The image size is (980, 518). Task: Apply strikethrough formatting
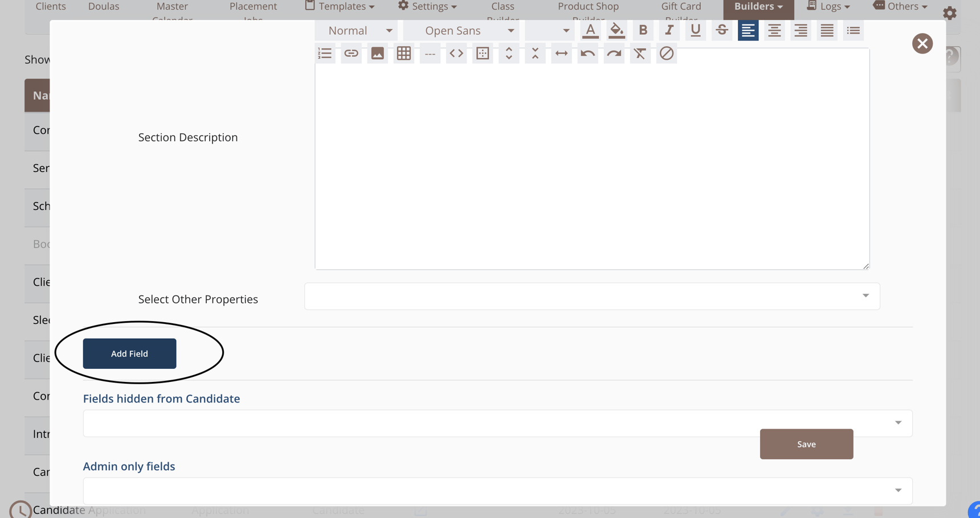[721, 30]
